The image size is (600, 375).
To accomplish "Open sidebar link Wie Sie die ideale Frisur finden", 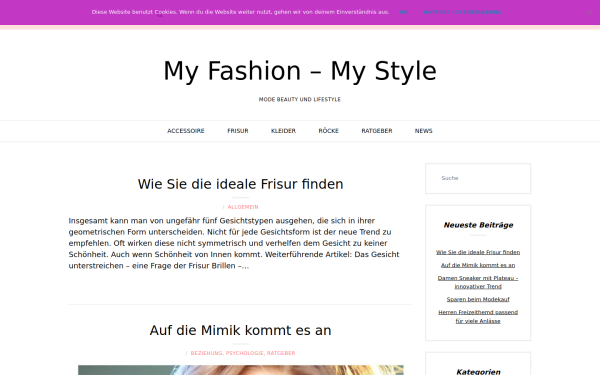I will tap(478, 252).
